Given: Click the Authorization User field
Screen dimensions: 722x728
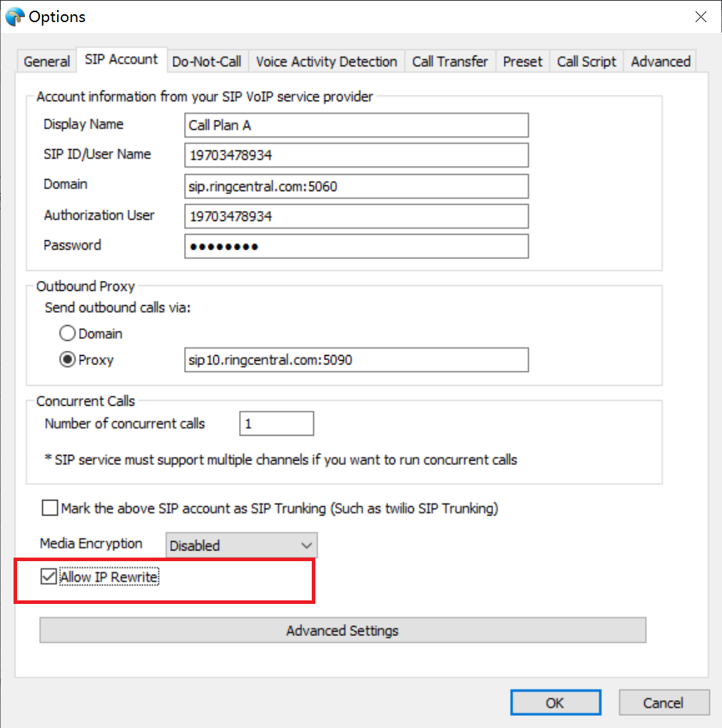Looking at the screenshot, I should [355, 216].
